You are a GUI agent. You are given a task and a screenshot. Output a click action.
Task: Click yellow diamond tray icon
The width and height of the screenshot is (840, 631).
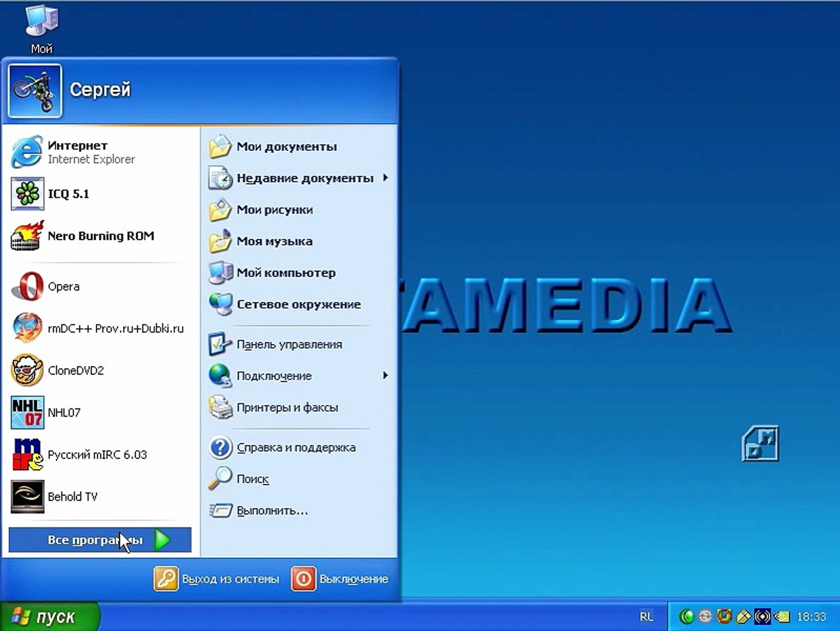(x=743, y=616)
